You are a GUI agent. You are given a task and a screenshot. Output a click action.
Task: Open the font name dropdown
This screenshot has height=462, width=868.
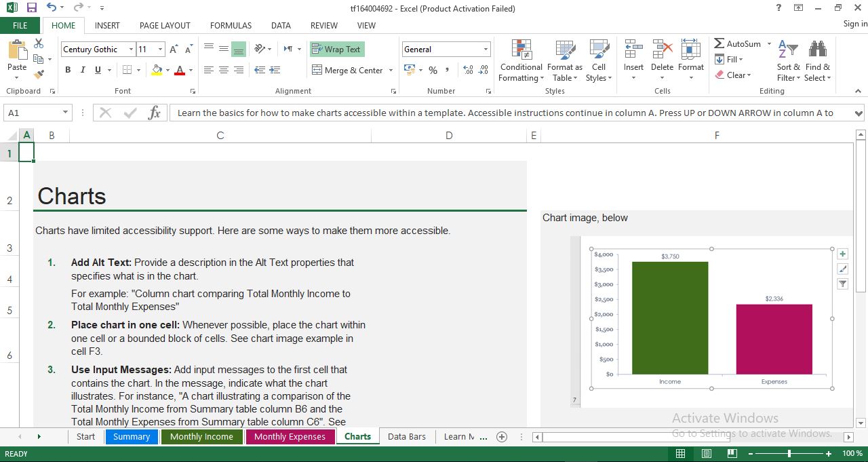131,50
